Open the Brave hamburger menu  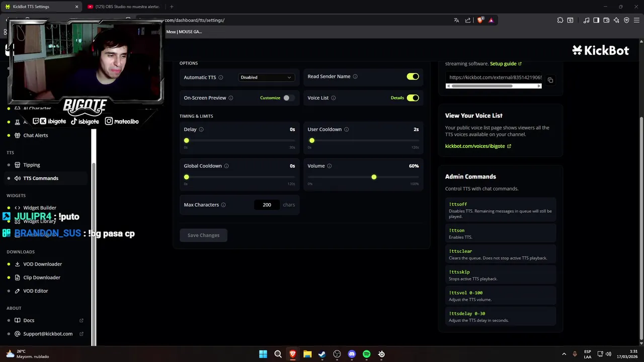tap(636, 20)
